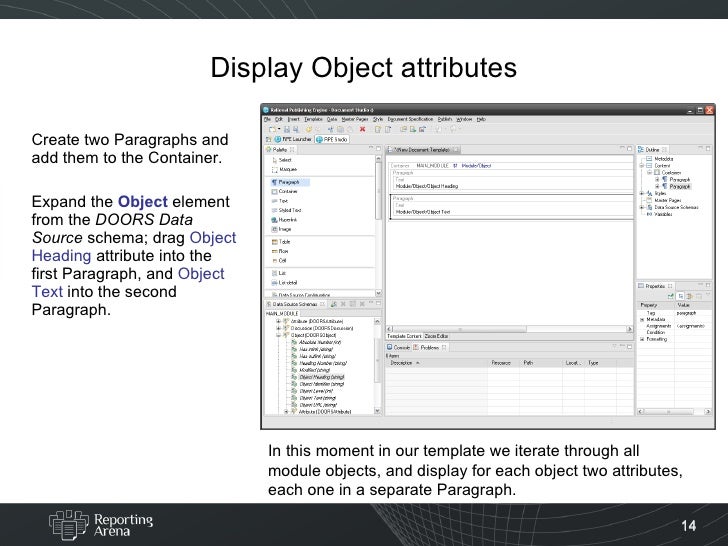Click the Row element in the Palette
The image size is (728, 546).
click(x=283, y=251)
